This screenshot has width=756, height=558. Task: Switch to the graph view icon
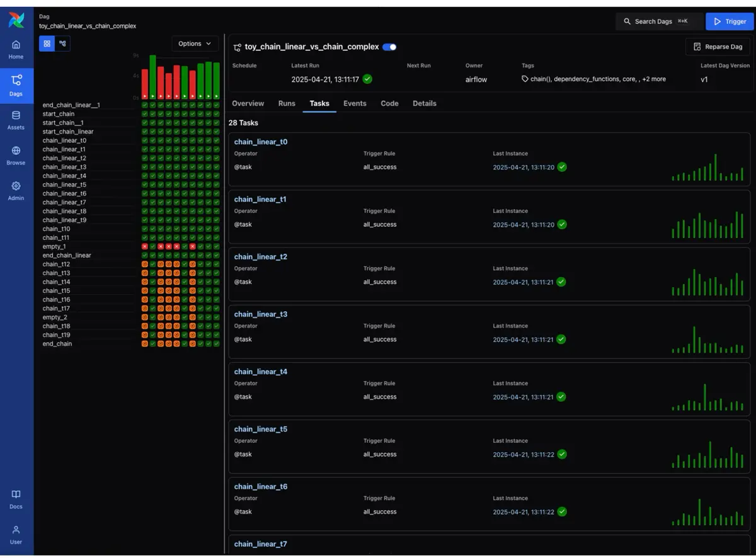pyautogui.click(x=61, y=43)
